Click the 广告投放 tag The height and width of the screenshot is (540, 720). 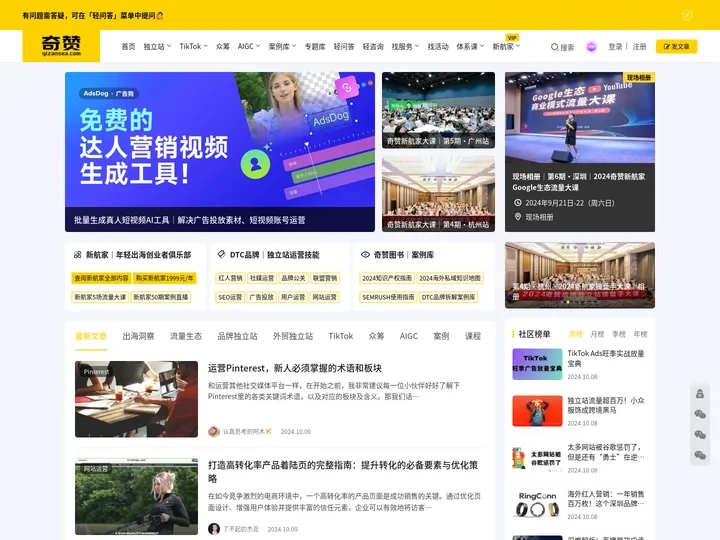[x=262, y=297]
